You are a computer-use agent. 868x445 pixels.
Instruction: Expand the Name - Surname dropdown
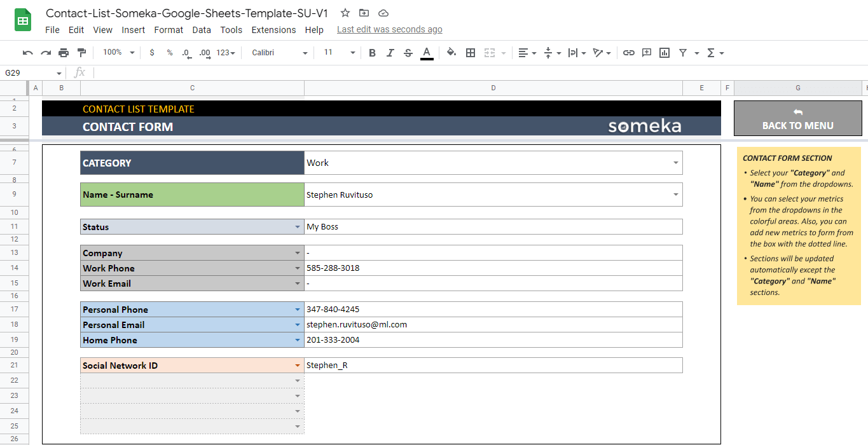click(676, 195)
